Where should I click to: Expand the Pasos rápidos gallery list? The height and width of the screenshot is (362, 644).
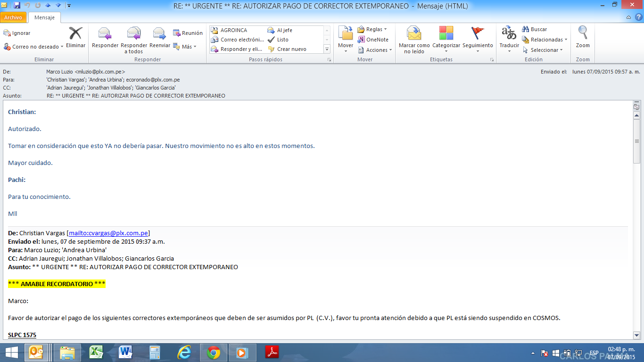327,49
